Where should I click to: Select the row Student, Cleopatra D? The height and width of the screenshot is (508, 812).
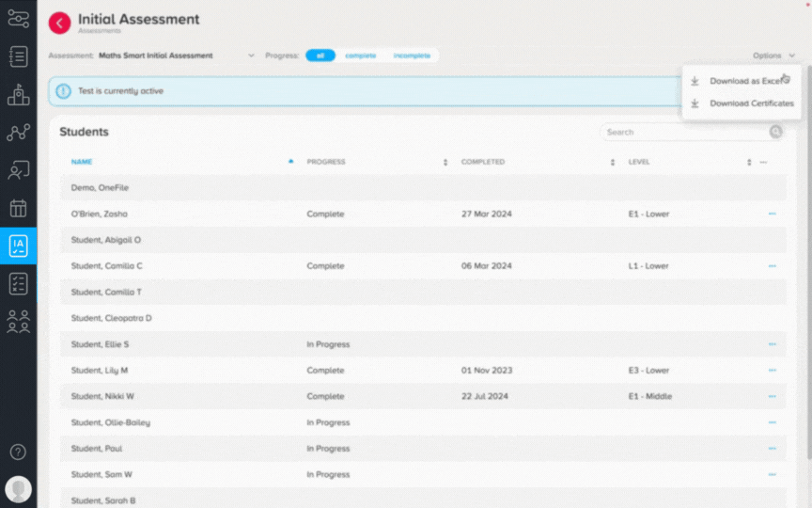pyautogui.click(x=423, y=318)
